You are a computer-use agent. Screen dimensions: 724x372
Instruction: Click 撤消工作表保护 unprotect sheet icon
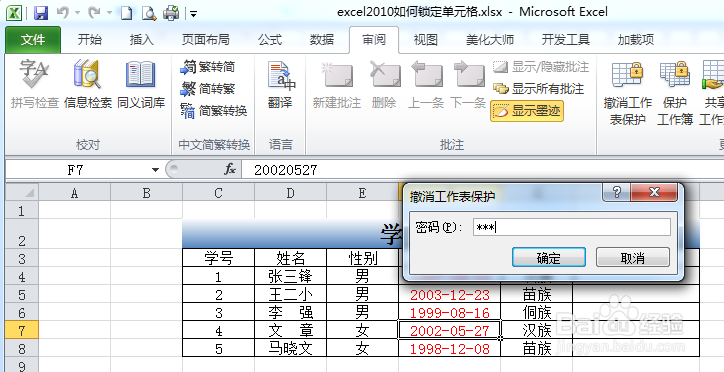(x=627, y=92)
